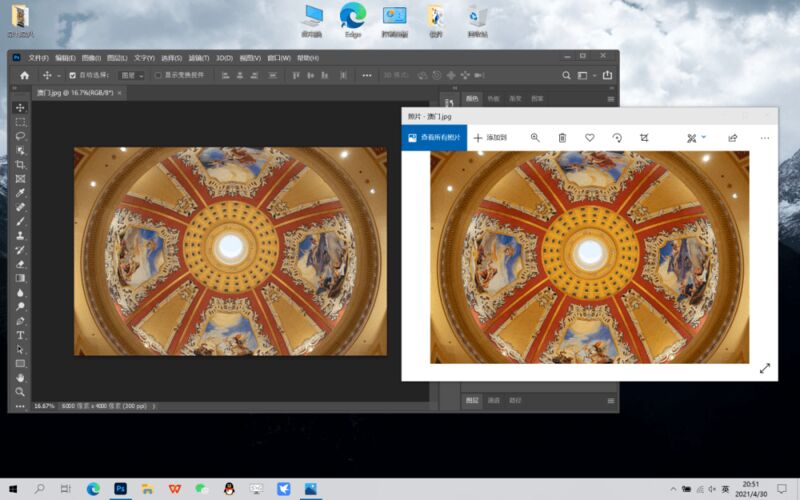
Task: Select the Crop tool in Photoshop toolbox
Action: 20,165
